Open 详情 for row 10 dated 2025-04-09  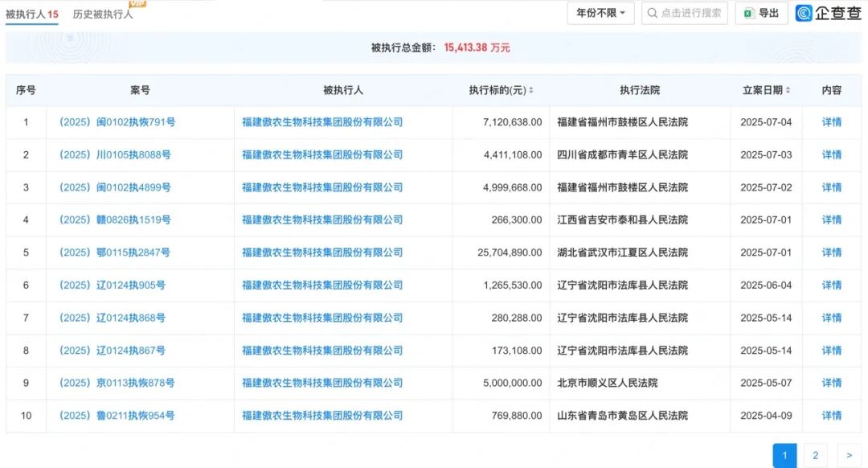click(x=832, y=416)
